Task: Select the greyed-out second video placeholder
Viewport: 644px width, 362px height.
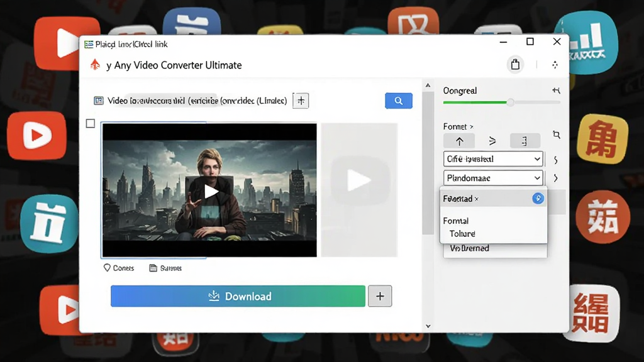Action: pos(359,190)
